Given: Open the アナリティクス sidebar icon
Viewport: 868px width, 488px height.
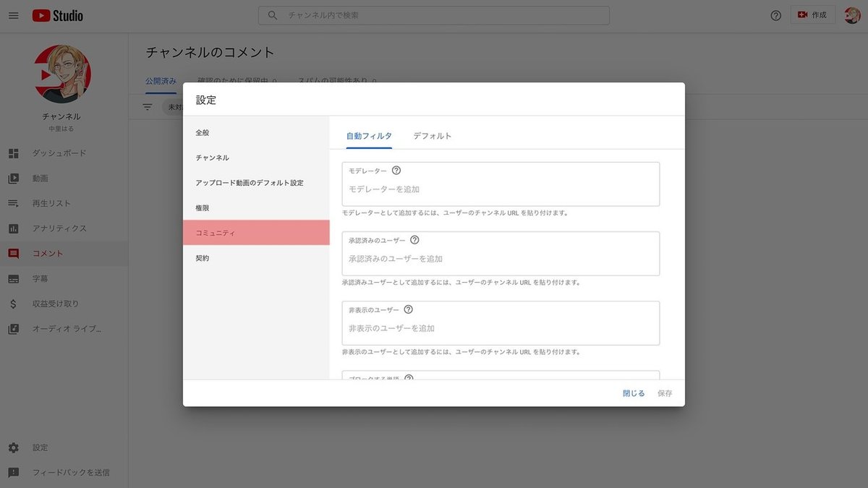Looking at the screenshot, I should (12, 228).
